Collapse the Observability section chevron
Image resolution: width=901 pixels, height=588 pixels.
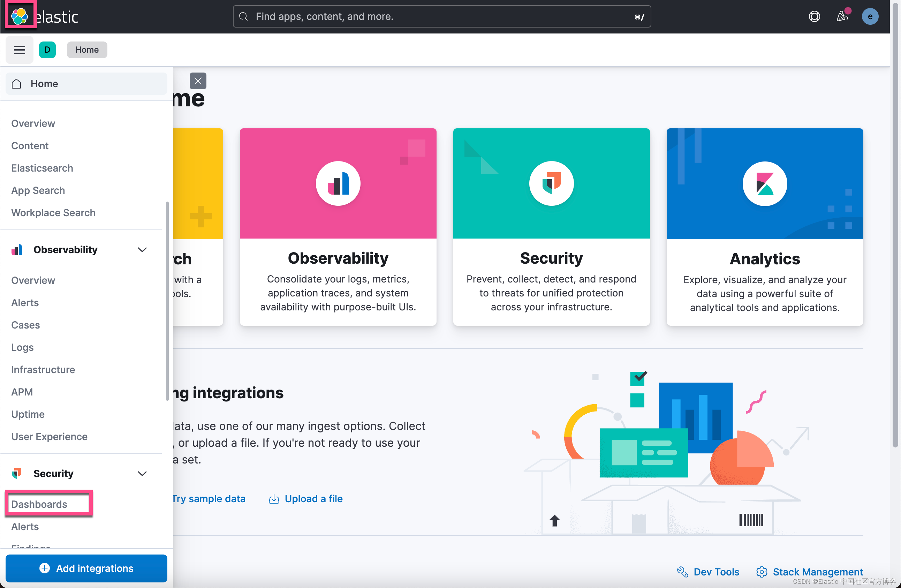click(x=142, y=249)
